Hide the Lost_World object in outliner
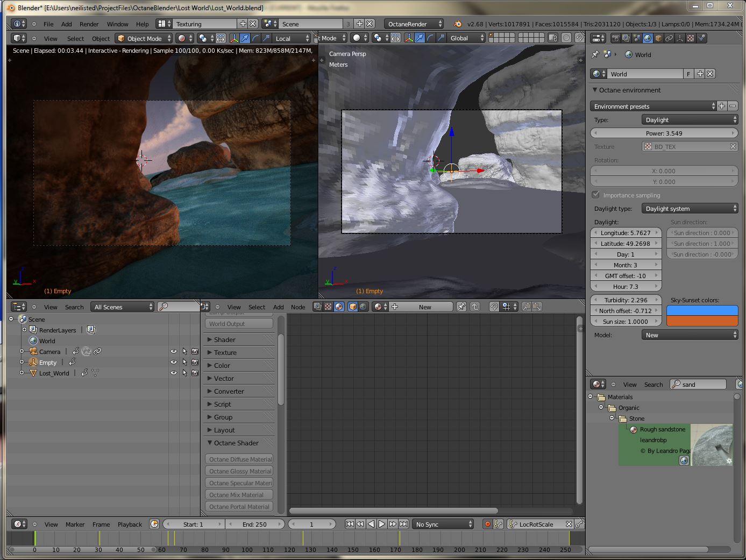Screen dimensions: 746x560 [174, 373]
